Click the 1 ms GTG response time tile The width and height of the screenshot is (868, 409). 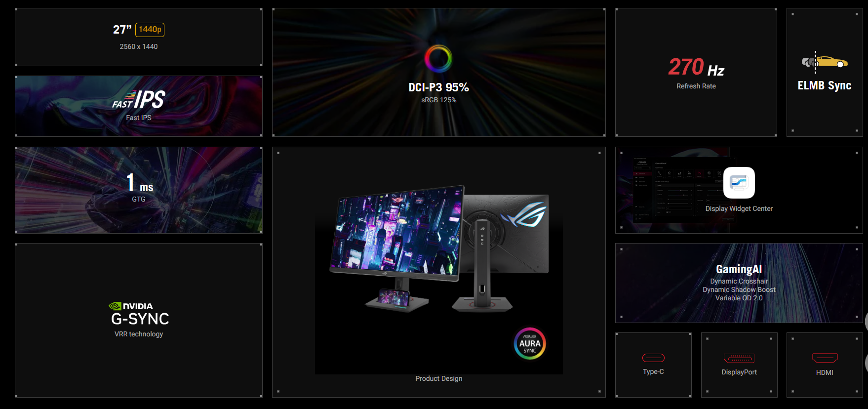pos(139,190)
